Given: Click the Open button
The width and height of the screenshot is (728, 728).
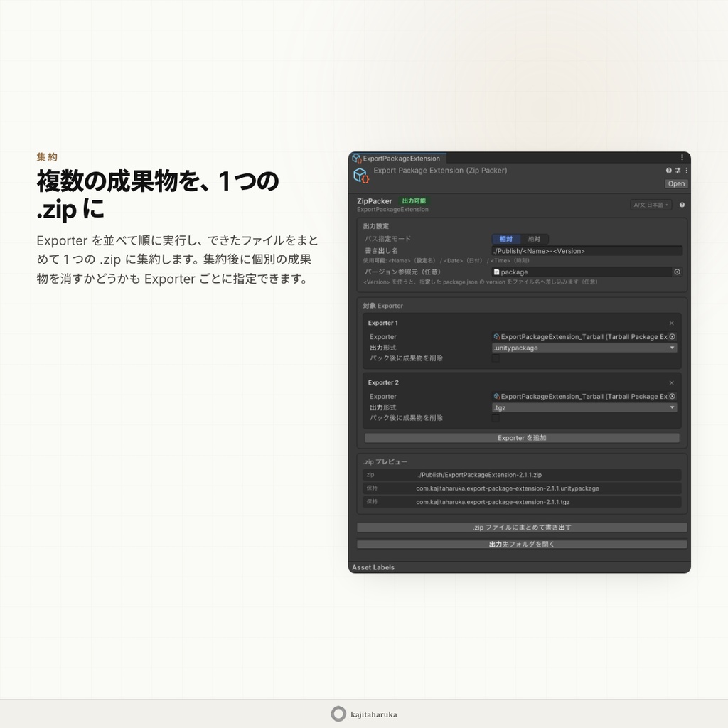Looking at the screenshot, I should point(676,183).
